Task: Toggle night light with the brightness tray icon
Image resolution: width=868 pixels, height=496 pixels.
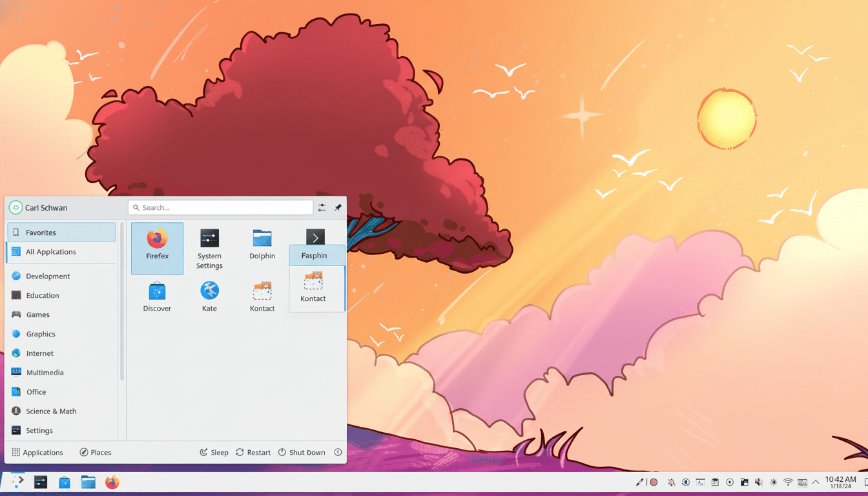Action: point(773,482)
